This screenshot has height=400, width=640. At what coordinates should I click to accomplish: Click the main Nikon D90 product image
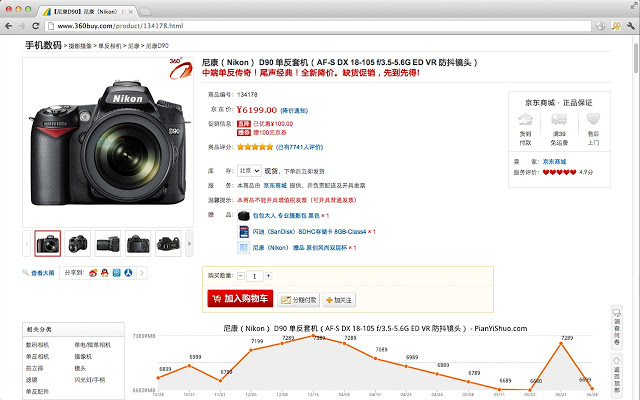coord(108,143)
